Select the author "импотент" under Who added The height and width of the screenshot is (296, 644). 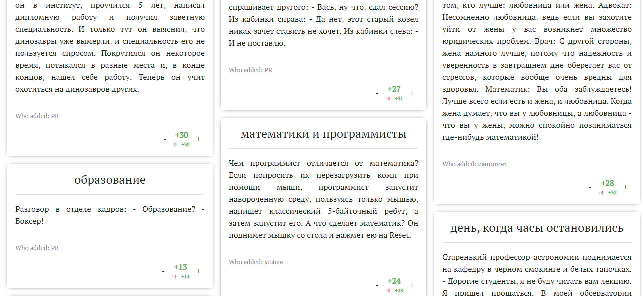point(492,164)
